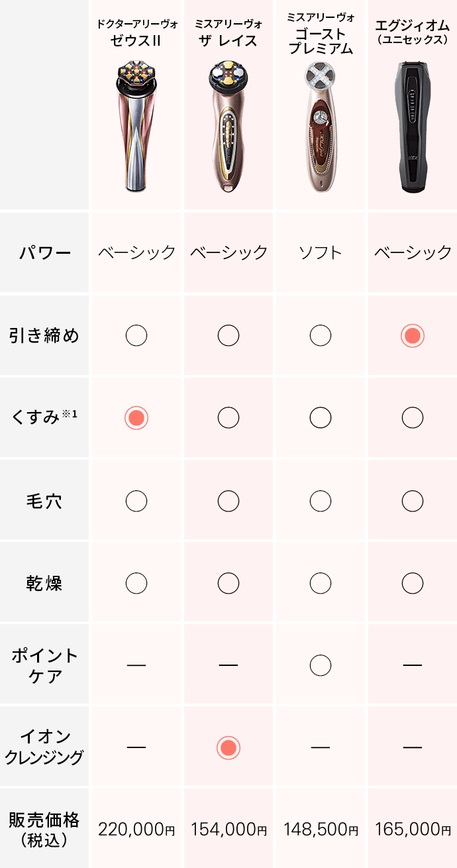Click the 154,000円 price
This screenshot has width=457, height=868.
point(228,829)
